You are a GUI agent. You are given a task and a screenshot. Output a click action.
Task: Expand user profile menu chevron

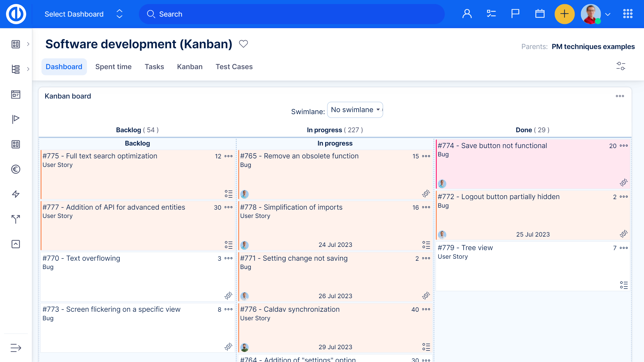click(608, 14)
